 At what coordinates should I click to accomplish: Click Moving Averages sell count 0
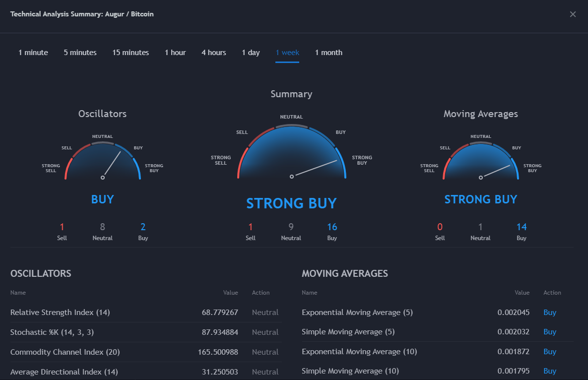[x=440, y=227]
